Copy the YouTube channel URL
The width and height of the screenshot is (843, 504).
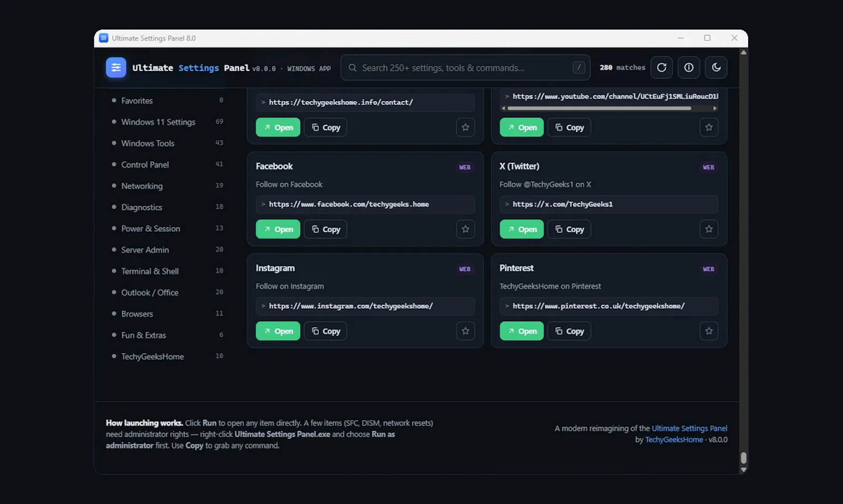(x=569, y=127)
